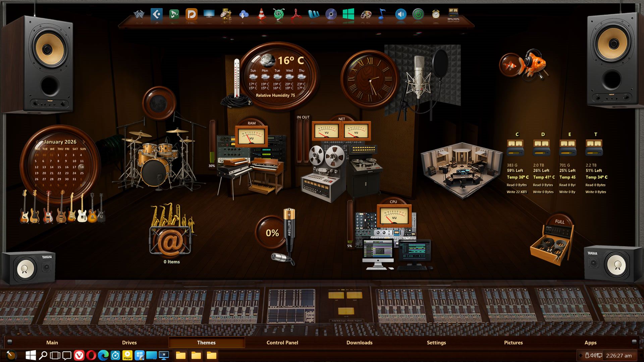Open Vivaldi browser on the taskbar
The width and height of the screenshot is (644, 362).
[79, 355]
